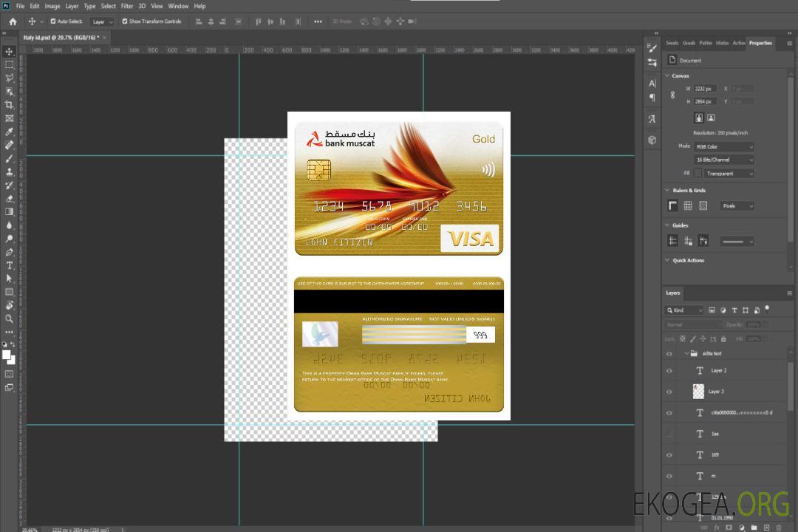Toggle visibility of 169 text layer
Screen dimensions: 798x532
(669, 456)
